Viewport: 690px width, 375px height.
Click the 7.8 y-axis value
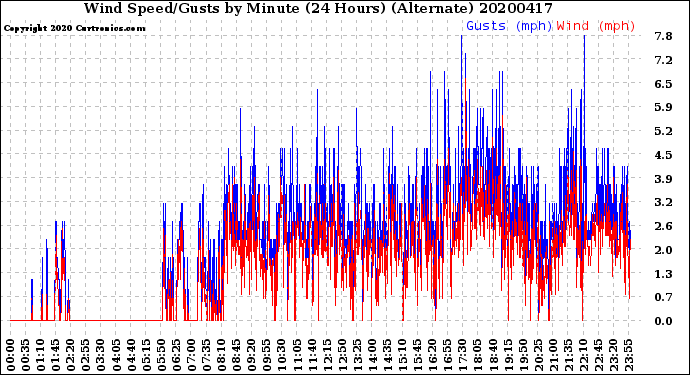663,36
